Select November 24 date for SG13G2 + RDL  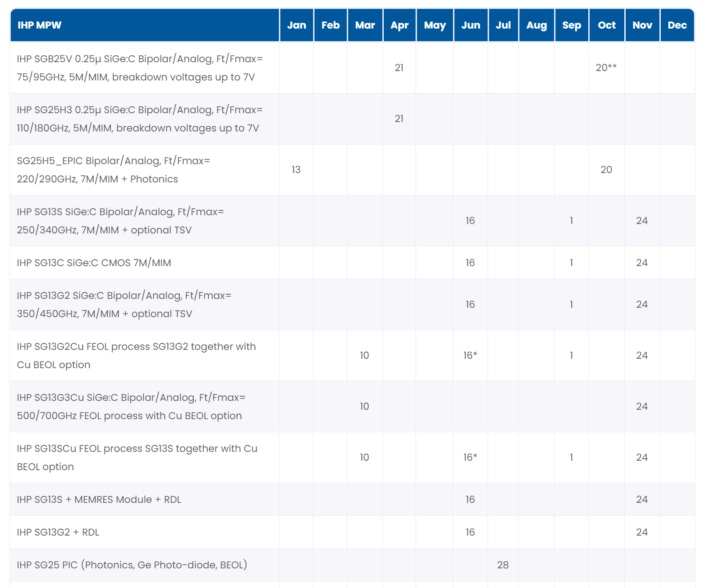(x=642, y=532)
